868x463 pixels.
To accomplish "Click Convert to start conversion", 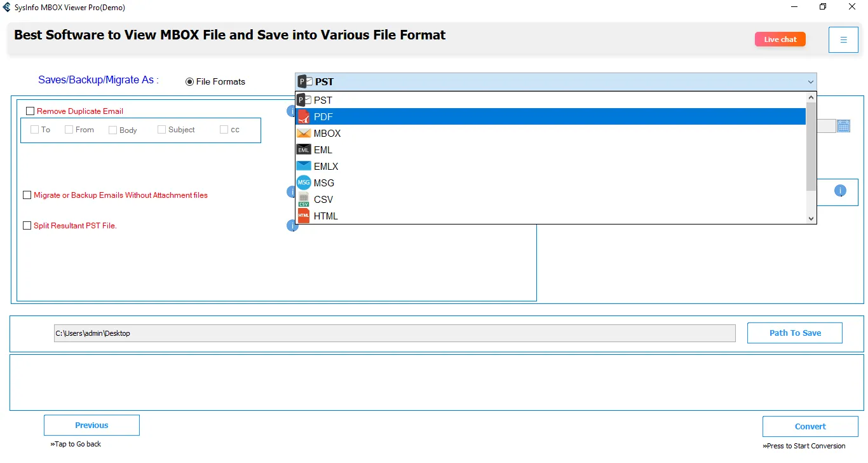I will coord(810,426).
